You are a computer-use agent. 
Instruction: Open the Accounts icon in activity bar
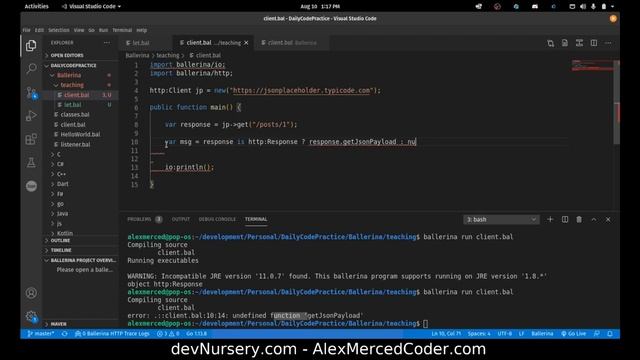pos(31,293)
